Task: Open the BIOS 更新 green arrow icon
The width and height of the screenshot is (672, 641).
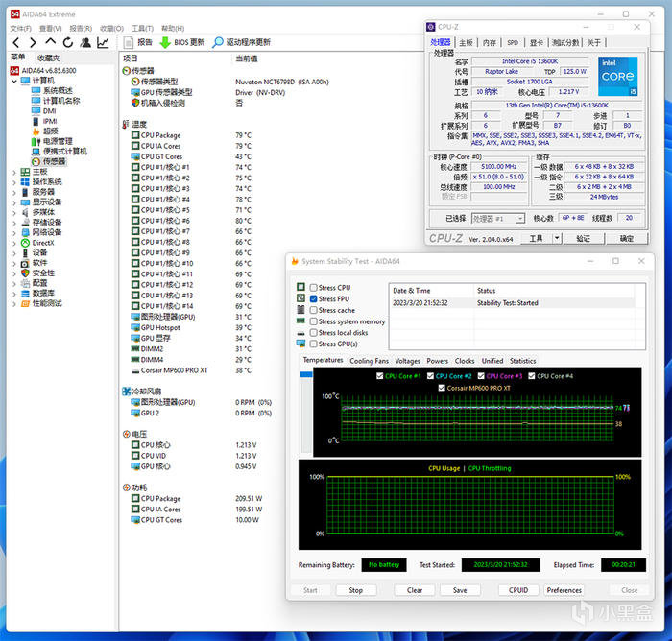Action: pyautogui.click(x=165, y=42)
